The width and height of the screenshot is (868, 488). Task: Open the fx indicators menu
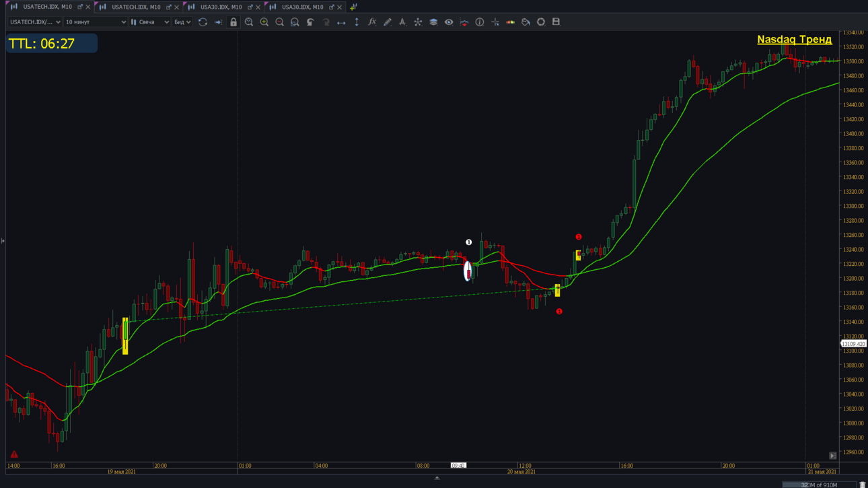(x=372, y=22)
